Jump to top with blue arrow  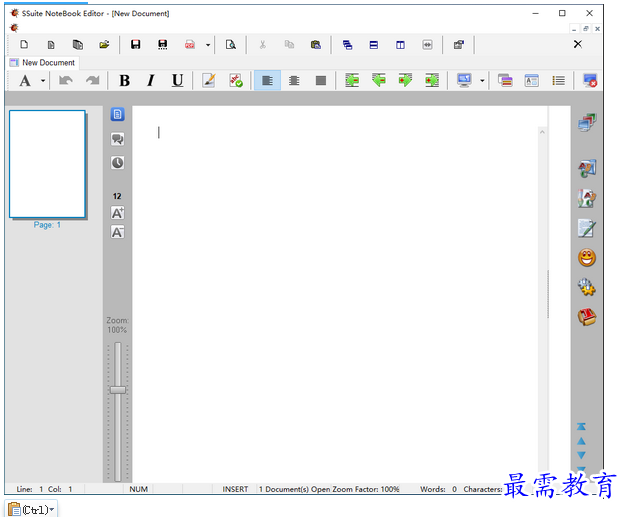pos(581,427)
